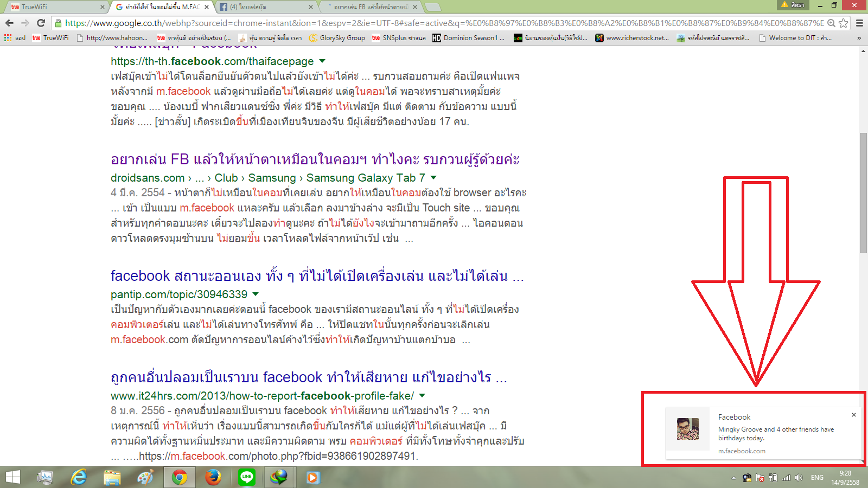This screenshot has width=868, height=488.
Task: Click the green padlock security icon
Action: (x=59, y=23)
